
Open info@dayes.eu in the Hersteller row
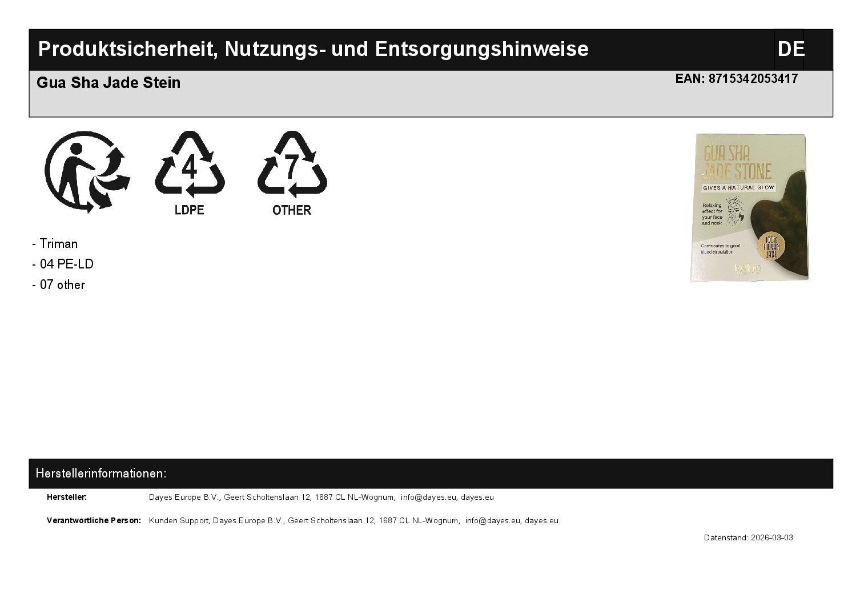click(x=428, y=497)
